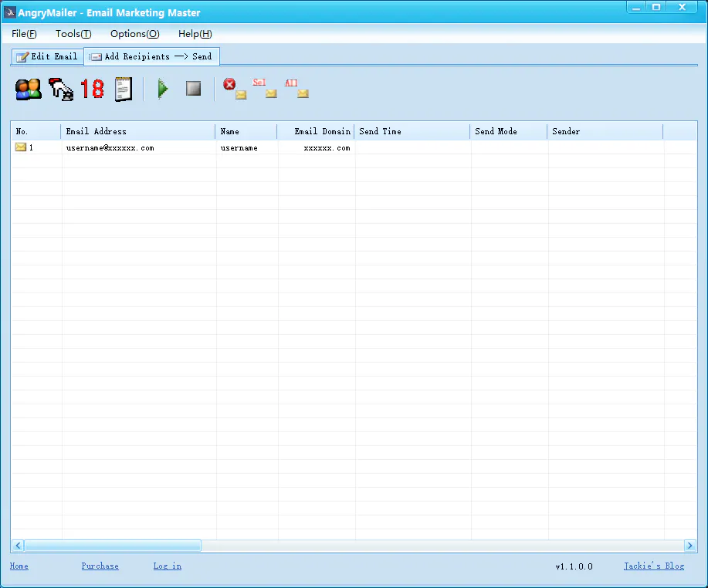Click the red 18 toolbar icon
This screenshot has width=708, height=588.
92,89
